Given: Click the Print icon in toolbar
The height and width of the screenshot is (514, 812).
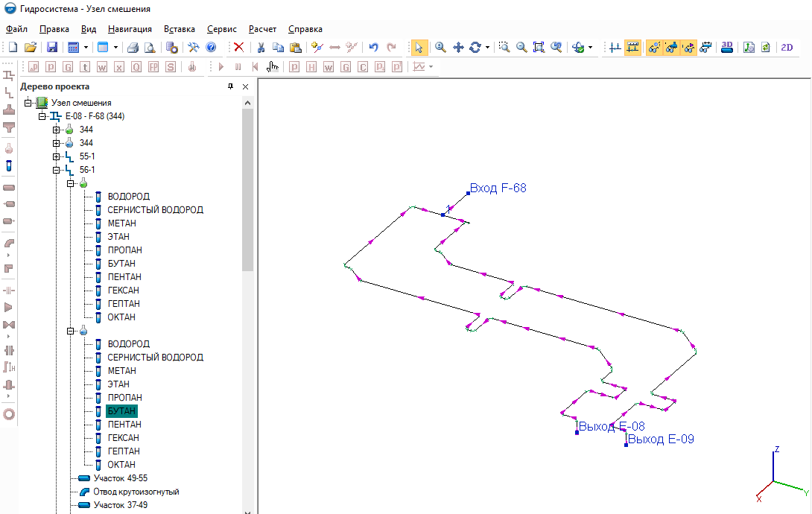Looking at the screenshot, I should 133,48.
